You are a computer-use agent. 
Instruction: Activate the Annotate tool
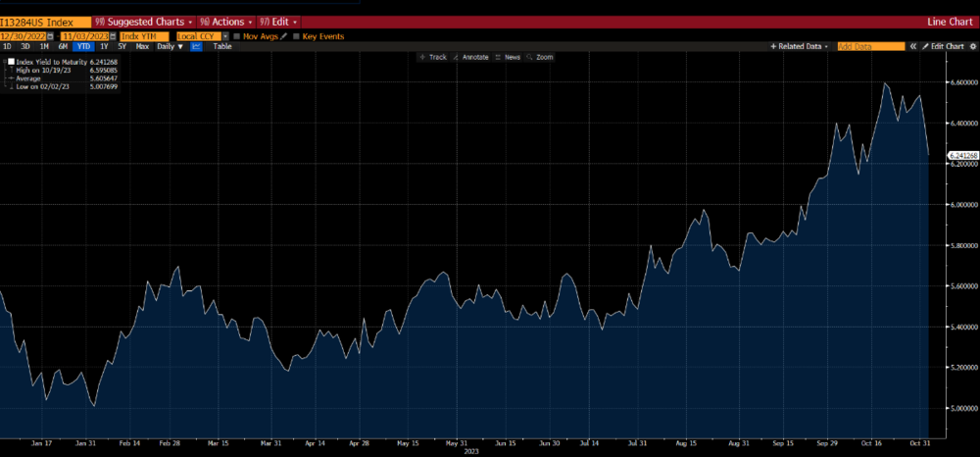click(x=470, y=57)
